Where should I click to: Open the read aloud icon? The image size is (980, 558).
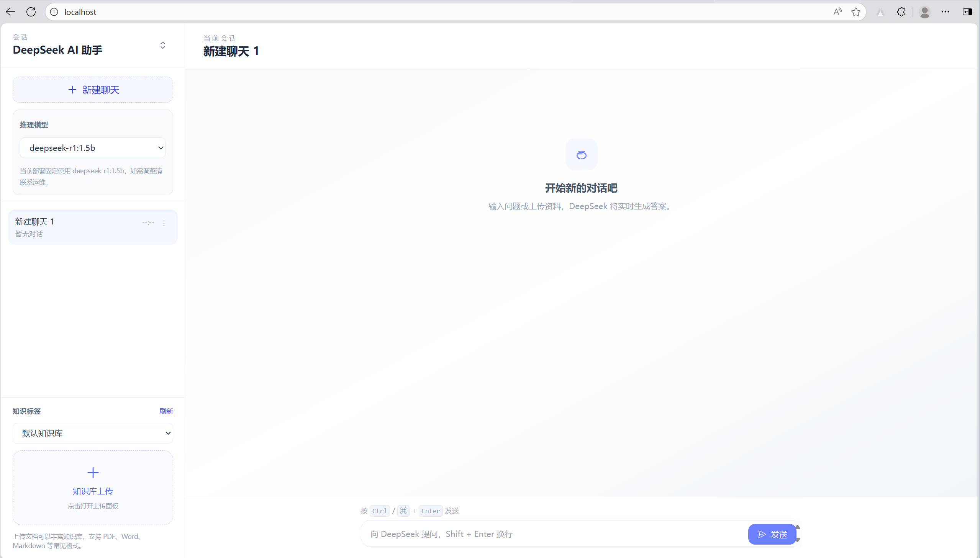click(x=837, y=12)
